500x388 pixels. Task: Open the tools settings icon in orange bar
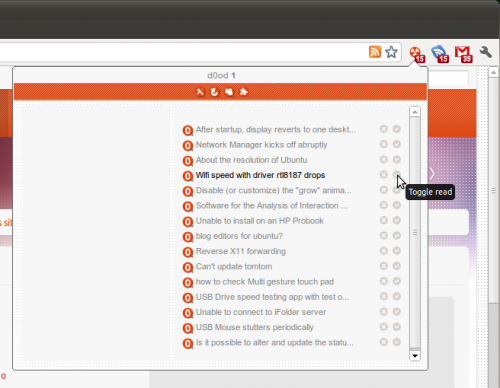click(x=200, y=92)
